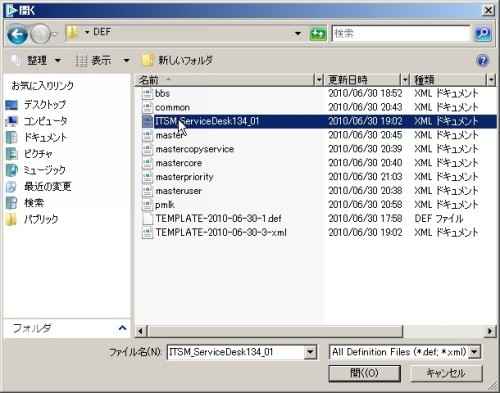Click the コンピュータ icon in sidebar
Screen dimensions: 500x393
coord(11,121)
